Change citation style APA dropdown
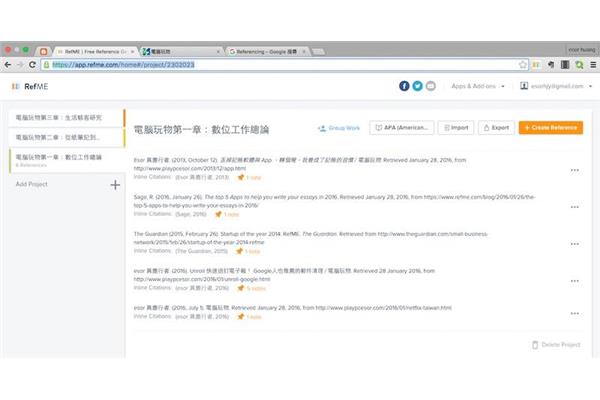This screenshot has width=600, height=400. pyautogui.click(x=402, y=128)
